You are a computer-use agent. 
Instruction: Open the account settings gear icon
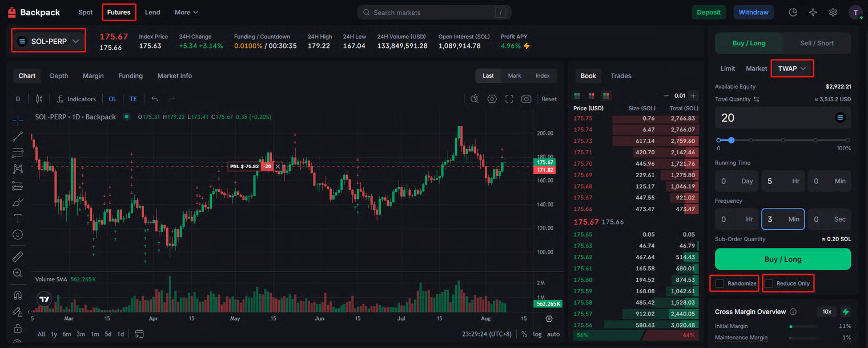point(833,12)
